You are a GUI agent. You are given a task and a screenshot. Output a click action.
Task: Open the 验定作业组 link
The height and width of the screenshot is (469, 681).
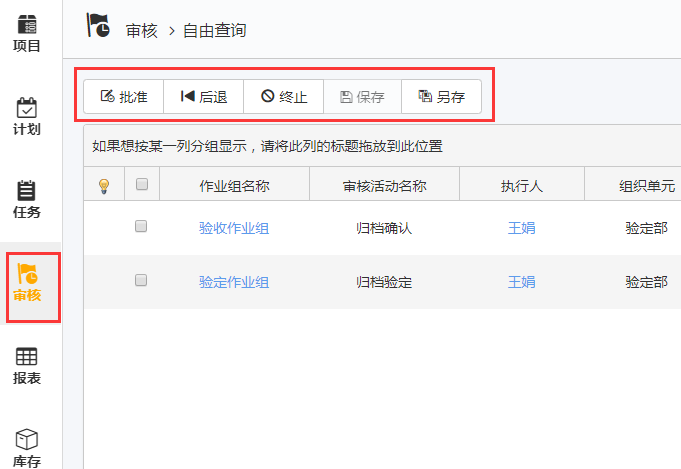[x=234, y=282]
